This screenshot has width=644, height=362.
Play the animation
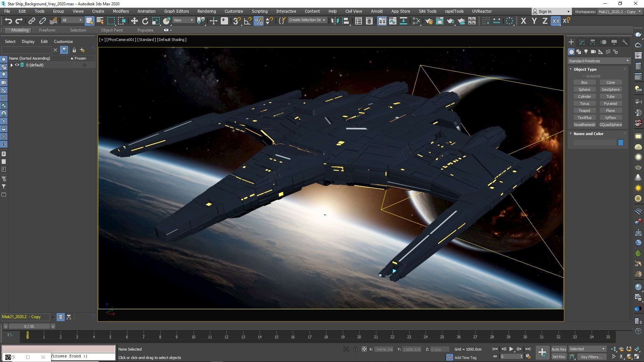pos(511,349)
